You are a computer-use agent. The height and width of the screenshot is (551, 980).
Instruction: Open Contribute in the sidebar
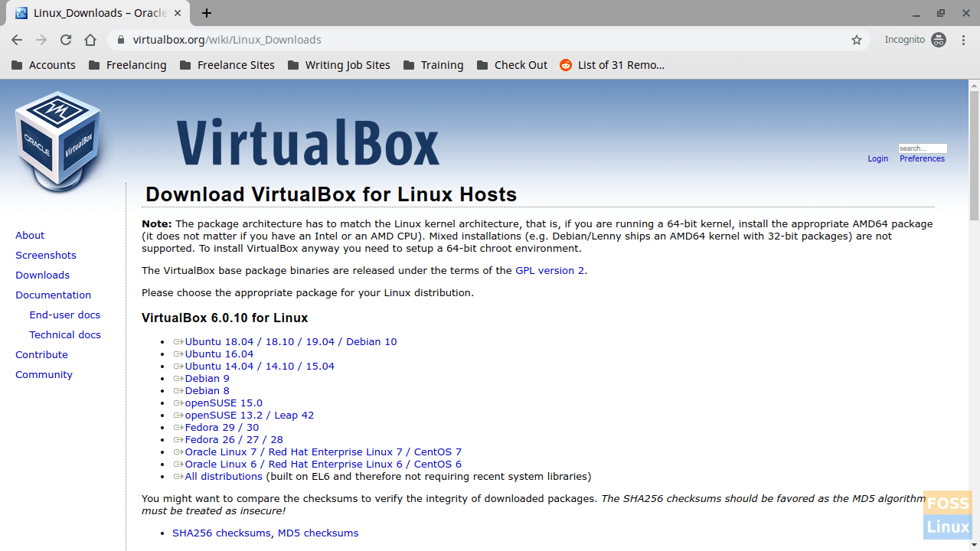pyautogui.click(x=41, y=354)
